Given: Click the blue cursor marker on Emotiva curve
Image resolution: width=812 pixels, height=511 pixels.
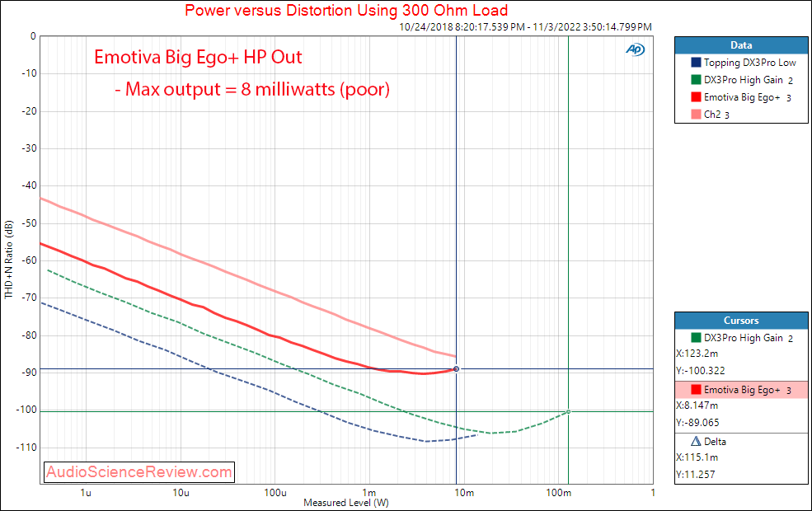Looking at the screenshot, I should [x=456, y=369].
